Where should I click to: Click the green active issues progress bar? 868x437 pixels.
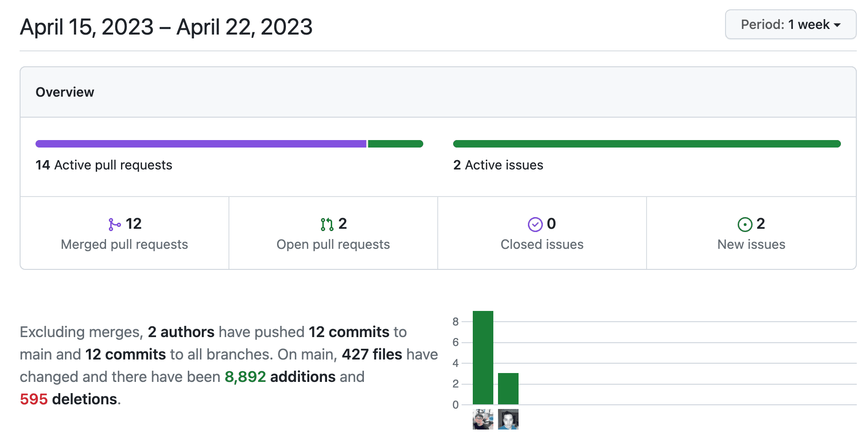647,144
